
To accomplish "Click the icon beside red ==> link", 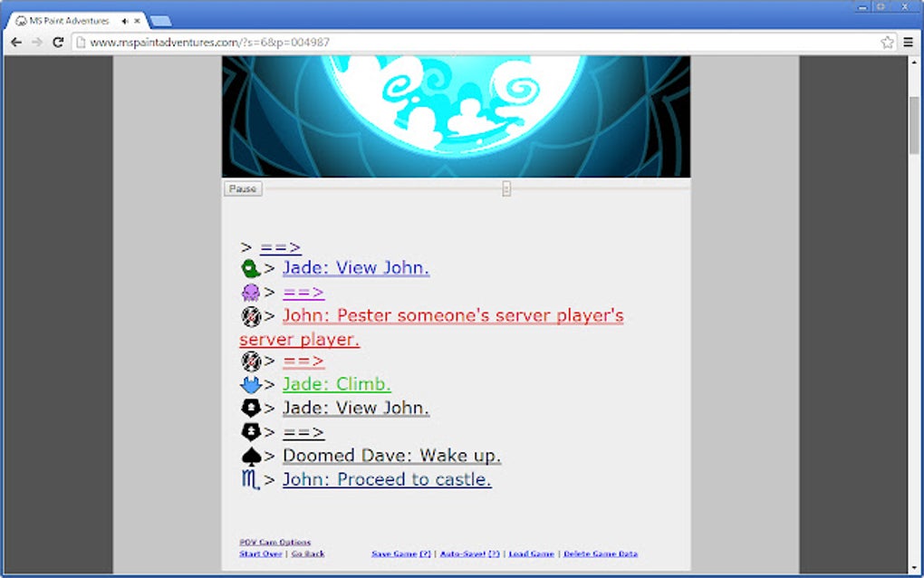I will click(251, 361).
